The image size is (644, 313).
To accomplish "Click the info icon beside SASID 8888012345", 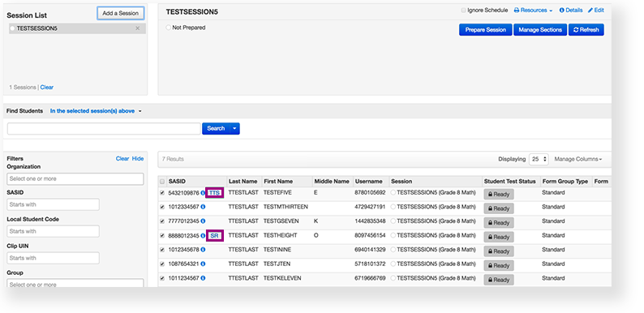I will 203,236.
